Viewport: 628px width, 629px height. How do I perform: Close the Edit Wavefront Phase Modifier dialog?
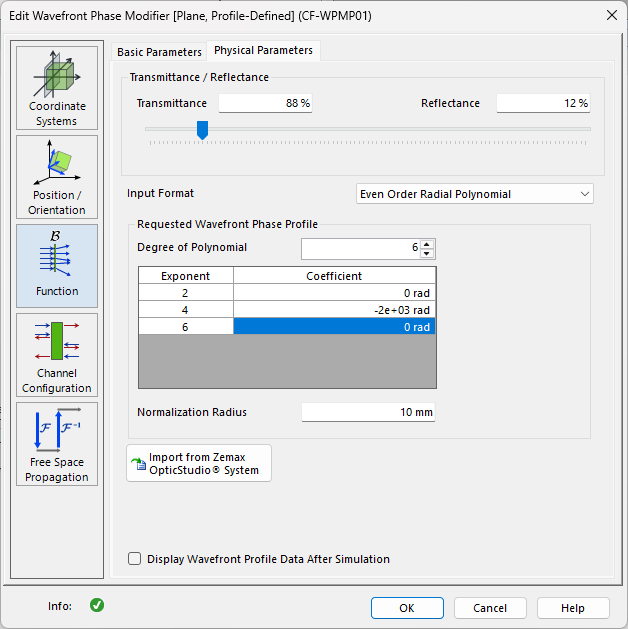[612, 16]
